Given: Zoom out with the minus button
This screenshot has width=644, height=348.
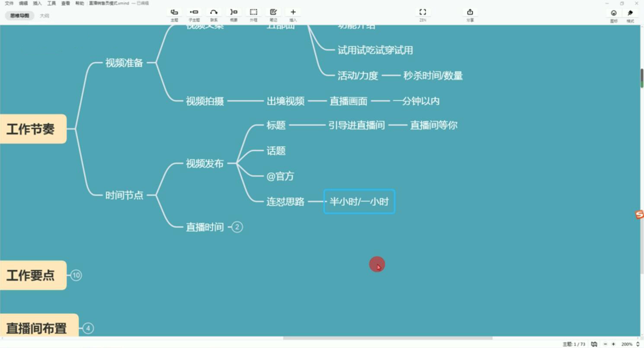Looking at the screenshot, I should coord(605,344).
